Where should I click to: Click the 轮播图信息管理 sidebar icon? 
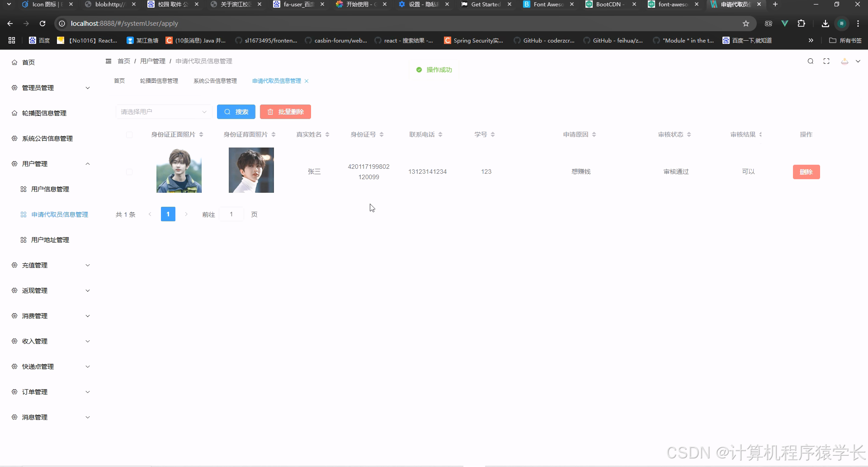(x=14, y=113)
